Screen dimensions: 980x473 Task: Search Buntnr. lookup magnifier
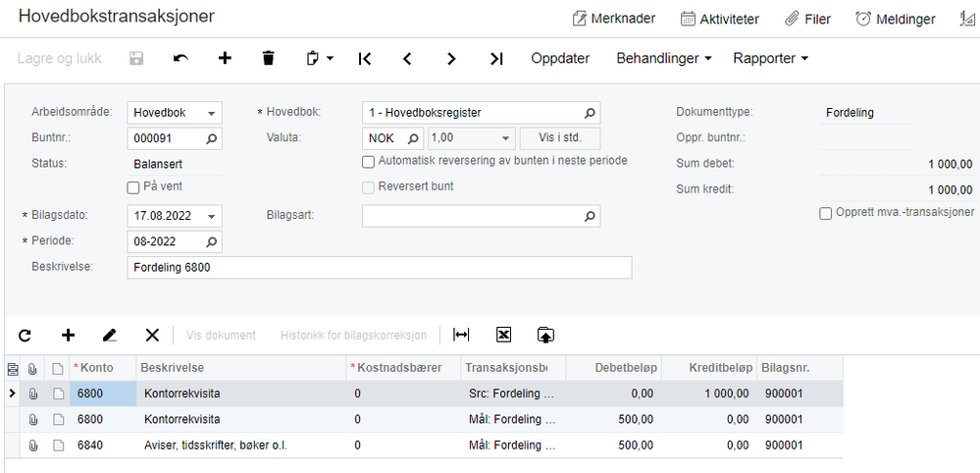click(x=212, y=138)
